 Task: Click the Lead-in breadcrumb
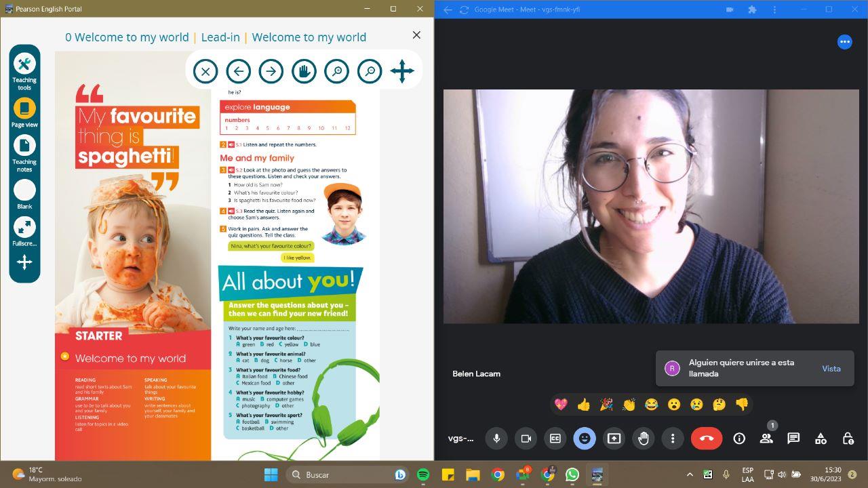coord(220,37)
